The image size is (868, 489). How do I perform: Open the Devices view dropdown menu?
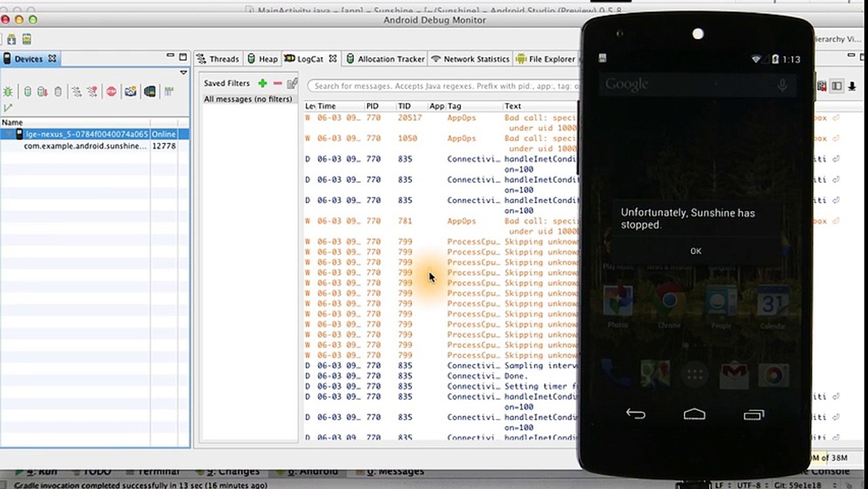183,73
